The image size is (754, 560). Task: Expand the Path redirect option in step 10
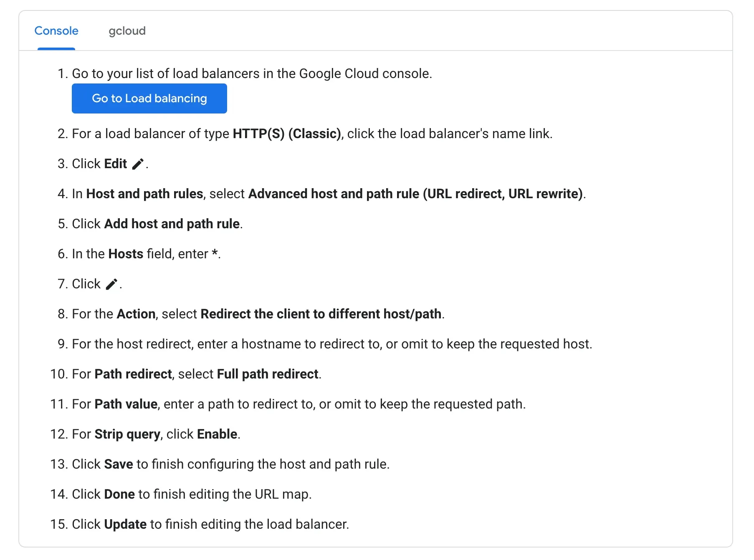133,374
